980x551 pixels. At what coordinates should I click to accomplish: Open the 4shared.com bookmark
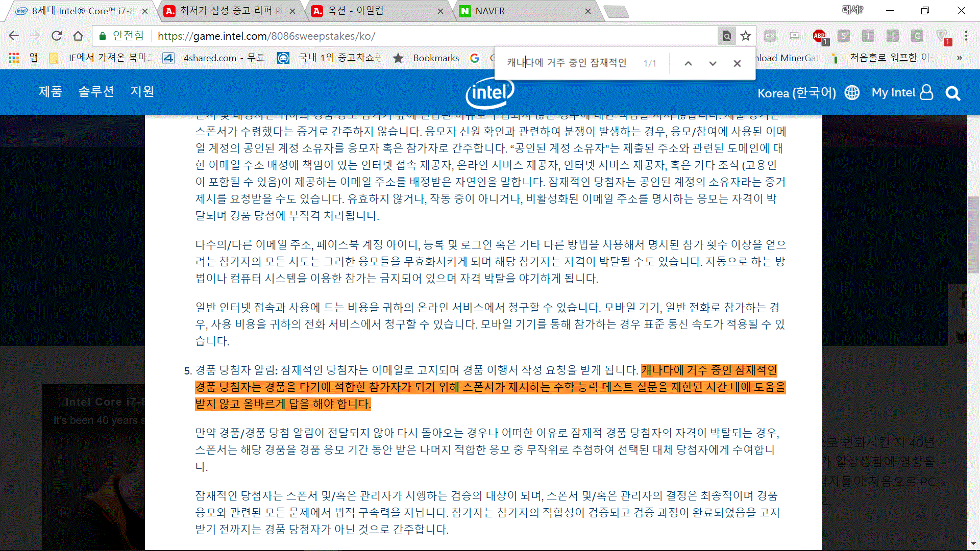click(x=214, y=58)
